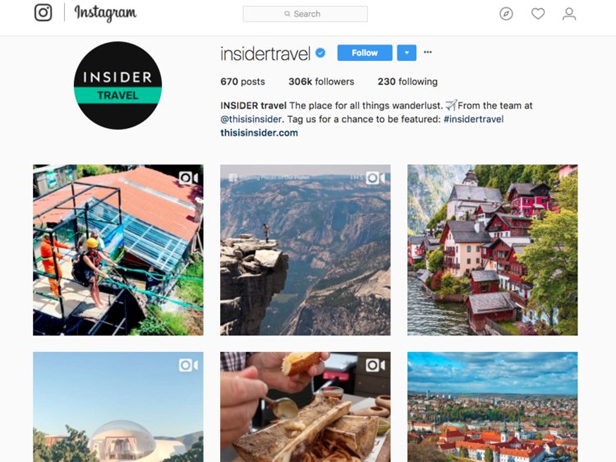Open the three-dot options menu
Viewport: 616px width, 462px height.
[428, 52]
